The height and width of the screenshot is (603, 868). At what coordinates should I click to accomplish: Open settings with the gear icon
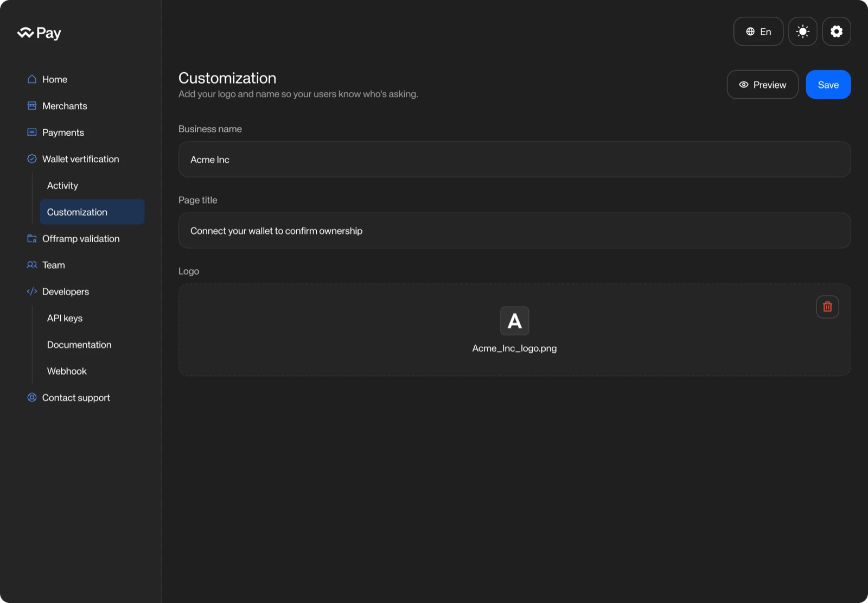837,31
